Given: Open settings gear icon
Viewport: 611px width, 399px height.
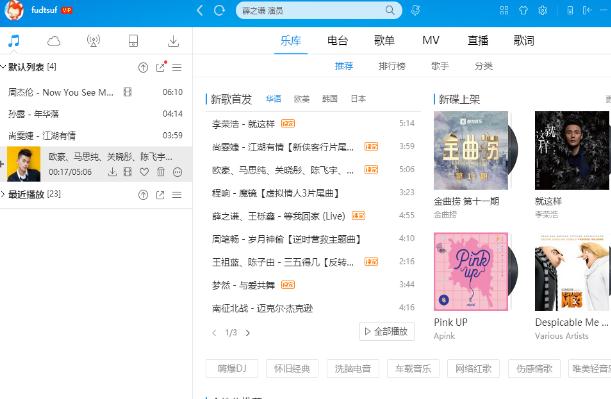Looking at the screenshot, I should [542, 11].
